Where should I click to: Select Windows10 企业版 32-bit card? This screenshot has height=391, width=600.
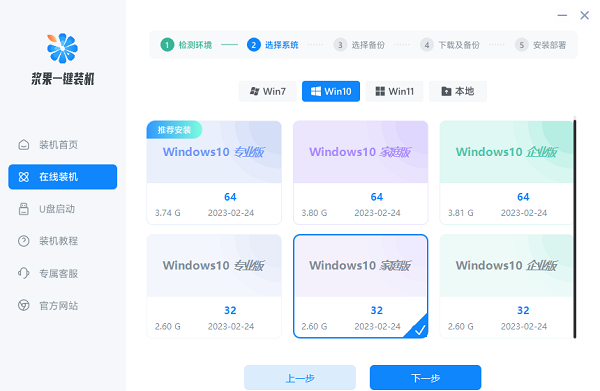(x=506, y=286)
